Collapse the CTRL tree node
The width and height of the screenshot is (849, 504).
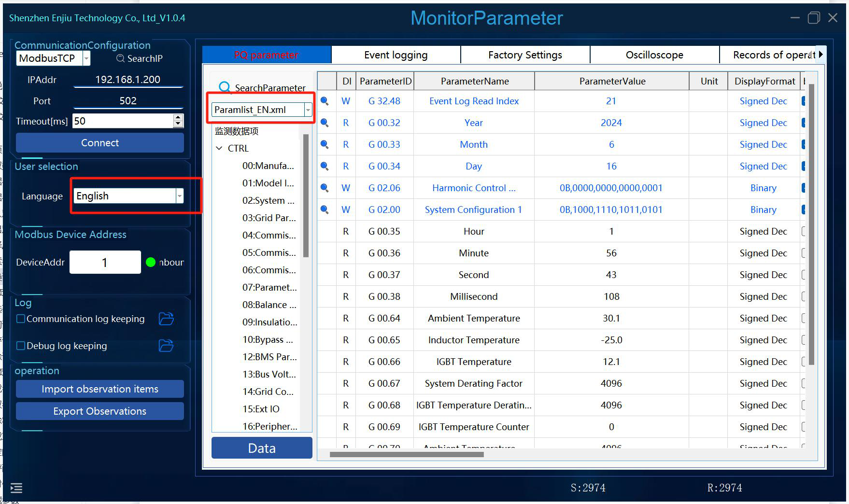(219, 148)
